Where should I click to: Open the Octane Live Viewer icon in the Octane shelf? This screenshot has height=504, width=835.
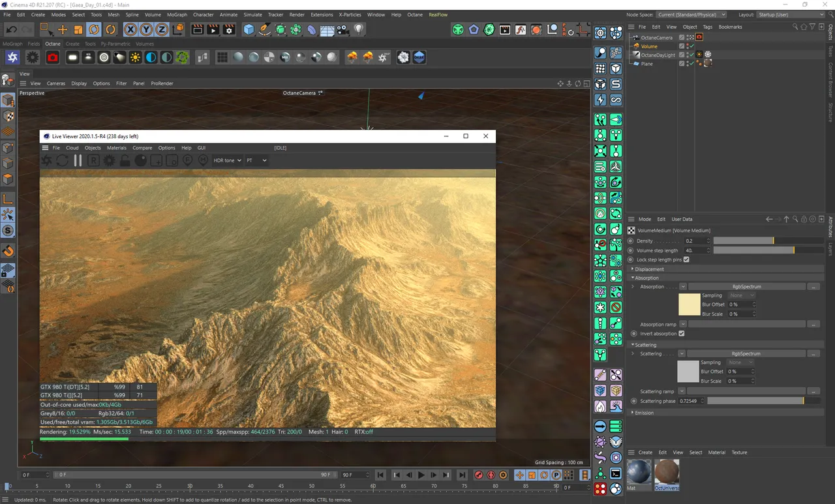(12, 57)
